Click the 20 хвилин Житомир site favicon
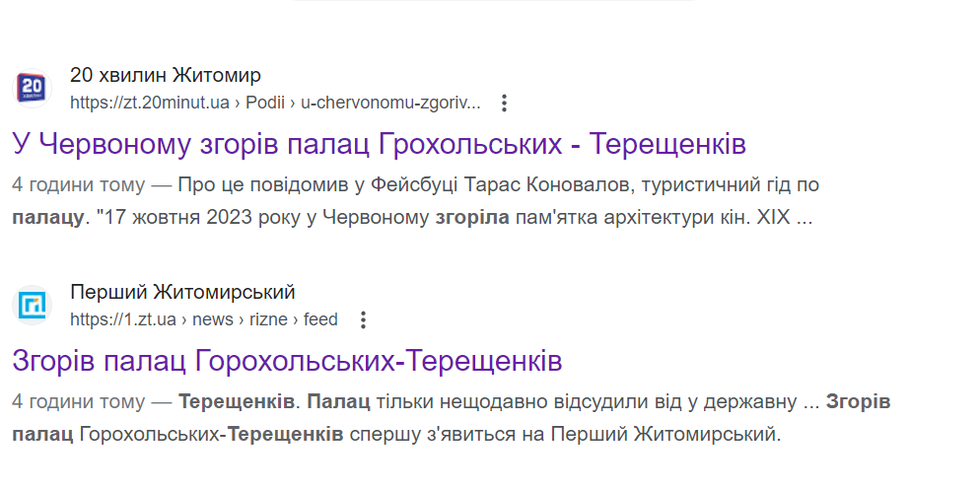This screenshot has width=980, height=492. [32, 88]
